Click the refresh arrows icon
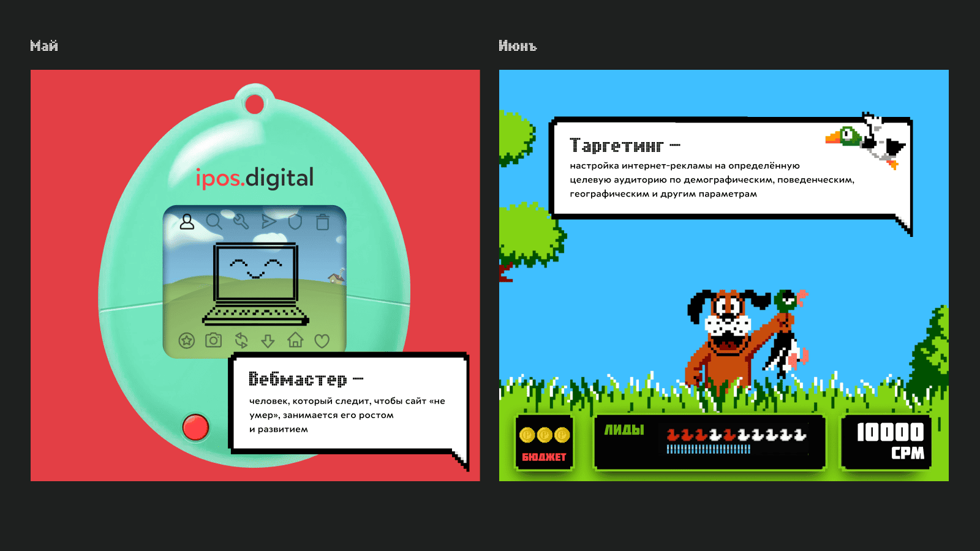 tap(241, 340)
